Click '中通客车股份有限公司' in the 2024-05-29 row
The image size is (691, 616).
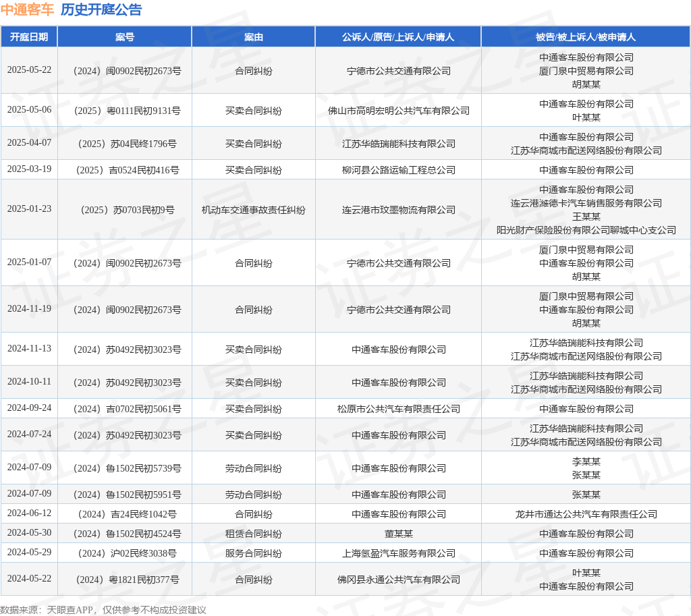[586, 553]
